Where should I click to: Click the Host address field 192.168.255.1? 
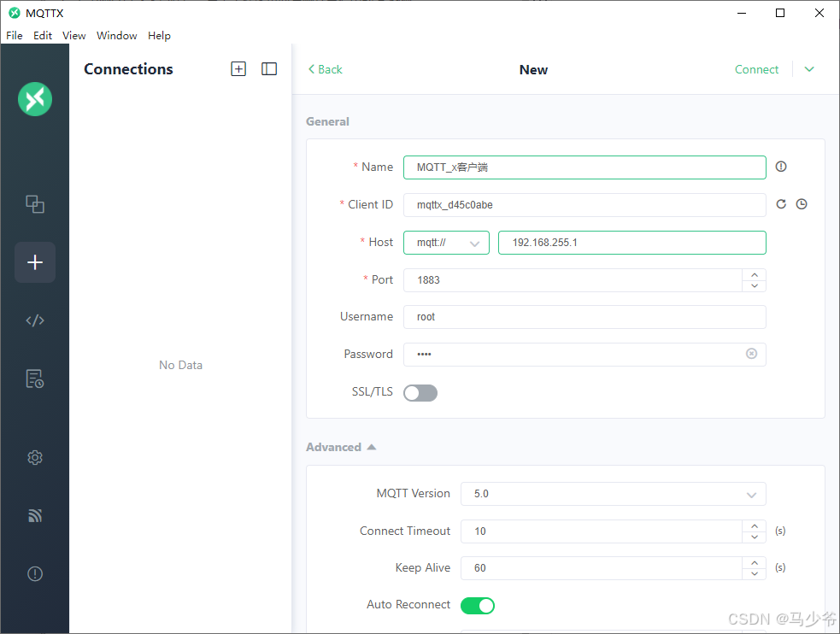pyautogui.click(x=632, y=243)
